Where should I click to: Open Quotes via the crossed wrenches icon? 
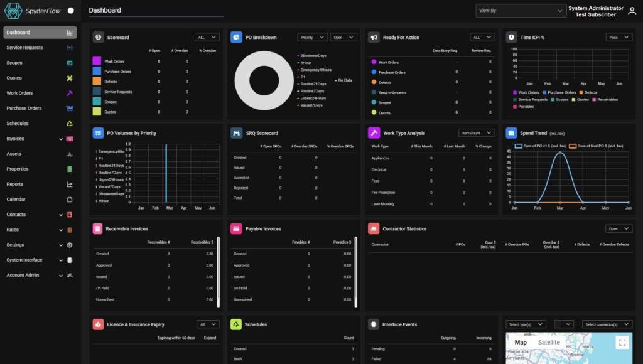pos(69,78)
